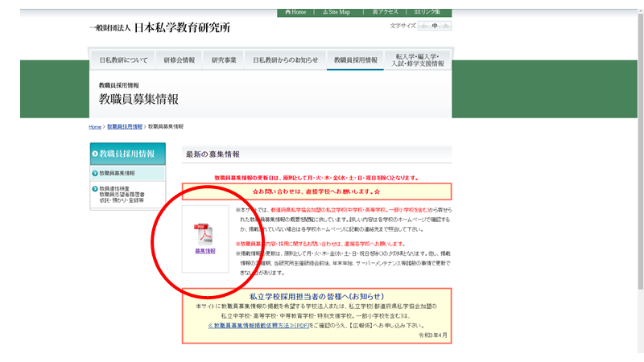Screen dimensions: 644x362
Task: Open Site Map in top bar
Action: coord(336,12)
